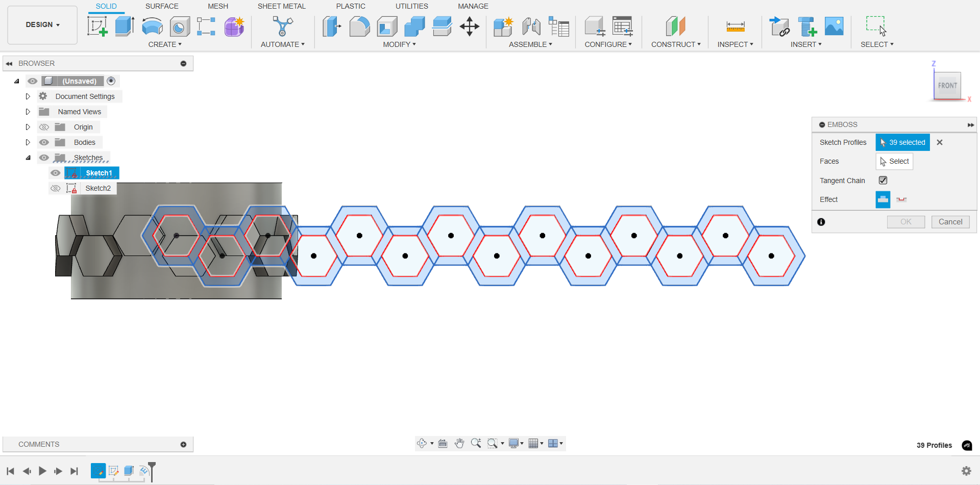
Task: Select the Zoom tool in navigation bar
Action: click(x=476, y=443)
